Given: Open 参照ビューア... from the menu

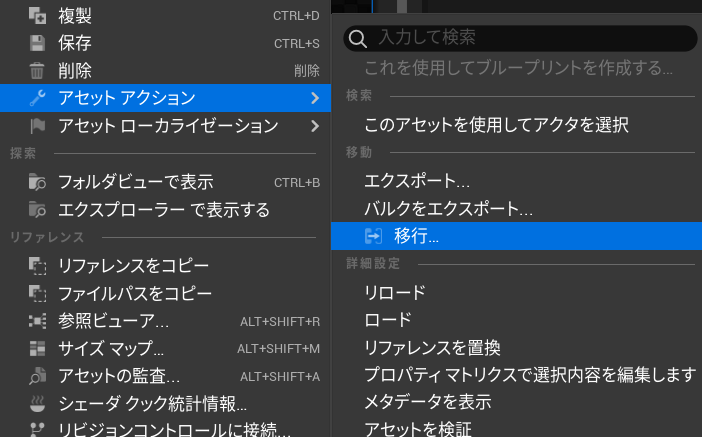Looking at the screenshot, I should click(165, 321).
